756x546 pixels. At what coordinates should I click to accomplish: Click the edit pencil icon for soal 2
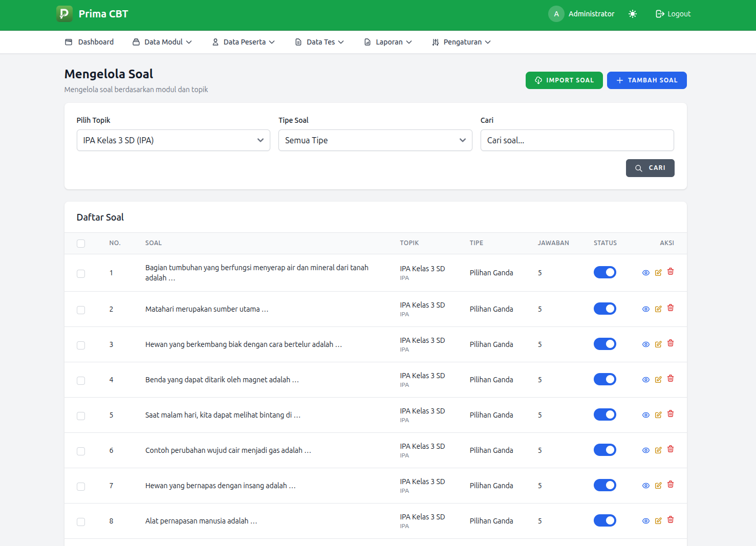click(658, 308)
